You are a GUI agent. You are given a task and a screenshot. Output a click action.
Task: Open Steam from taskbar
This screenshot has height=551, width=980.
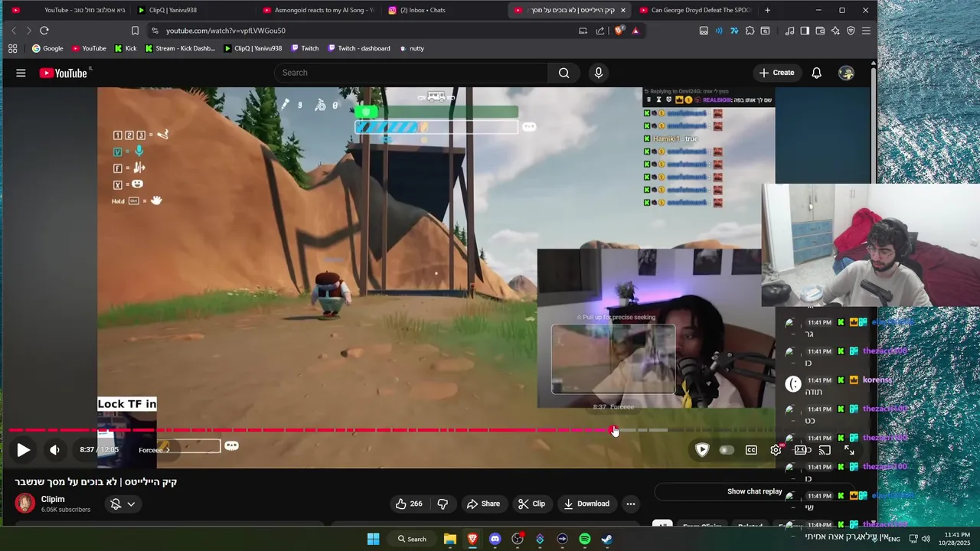click(x=607, y=539)
